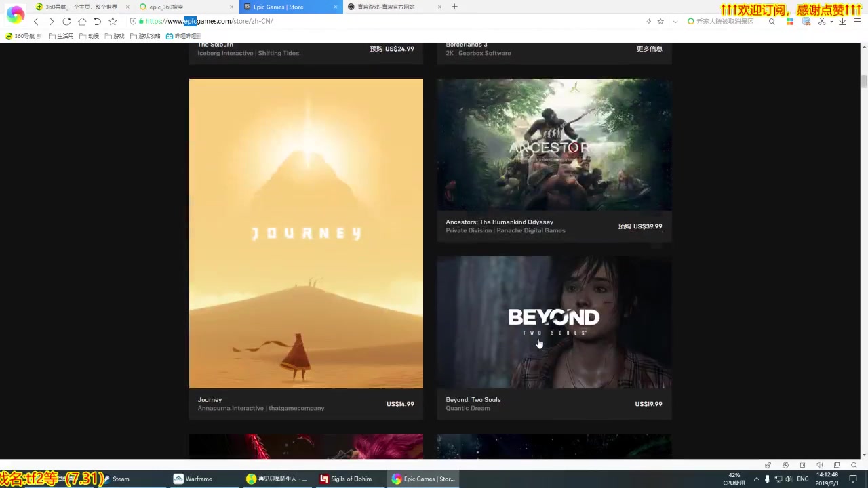Open the 360导航 bookmark
Screen dimensions: 868x488
(23, 36)
